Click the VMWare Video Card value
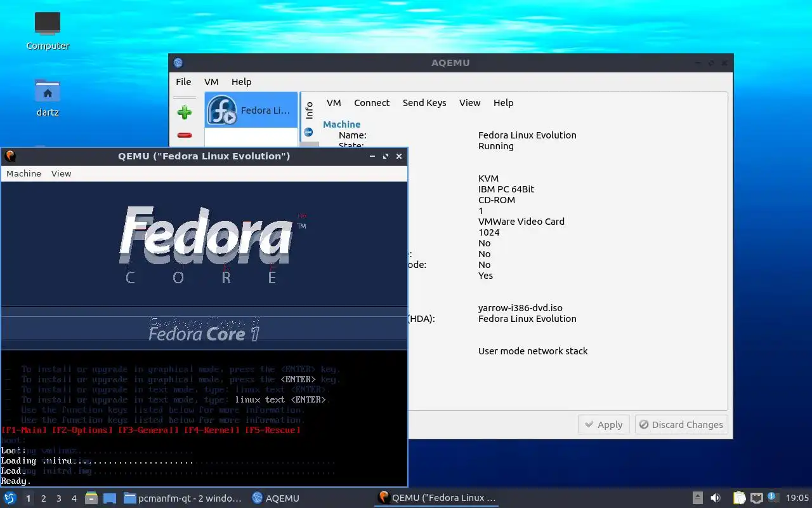 pos(521,222)
